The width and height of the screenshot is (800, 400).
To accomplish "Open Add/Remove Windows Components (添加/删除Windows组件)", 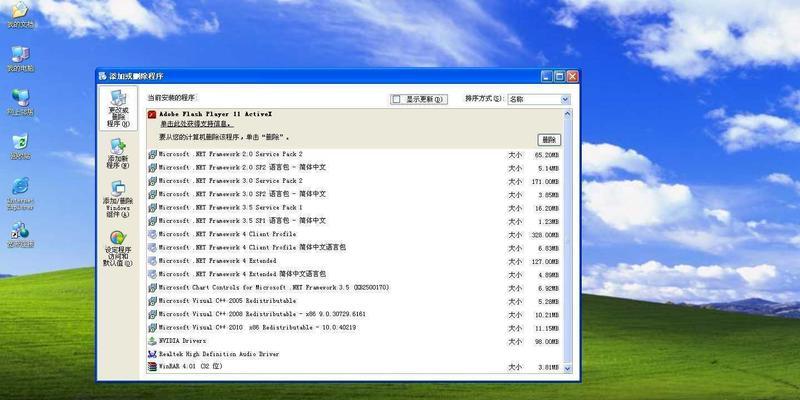I will [x=118, y=199].
